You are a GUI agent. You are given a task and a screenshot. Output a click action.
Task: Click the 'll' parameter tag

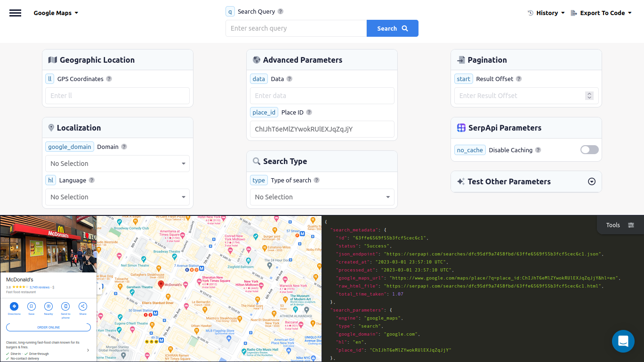tap(50, 79)
